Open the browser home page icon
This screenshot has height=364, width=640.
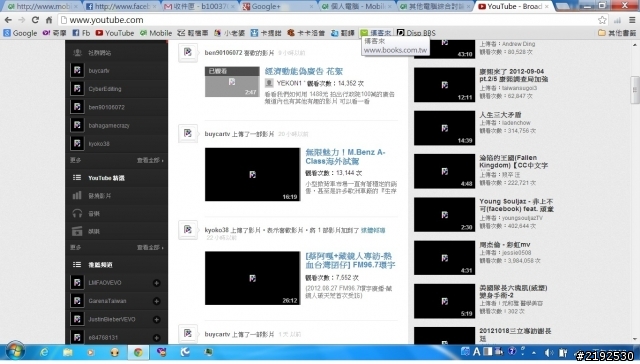point(49,20)
